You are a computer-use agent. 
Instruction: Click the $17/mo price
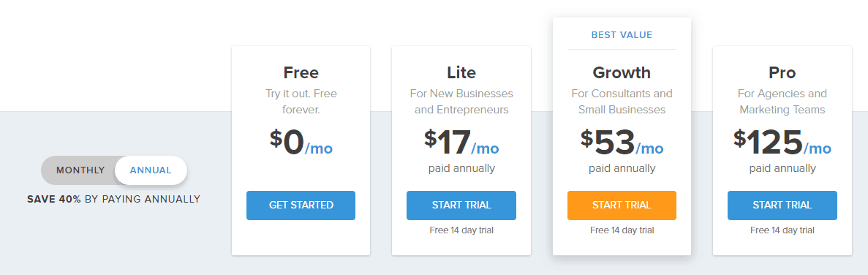[461, 142]
